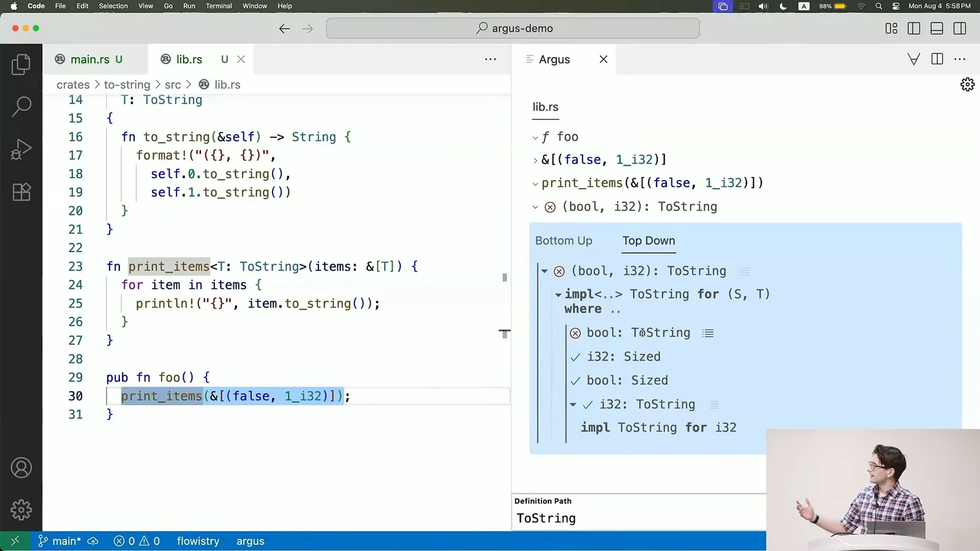Click the errors and warnings count
This screenshot has height=551, width=980.
137,541
